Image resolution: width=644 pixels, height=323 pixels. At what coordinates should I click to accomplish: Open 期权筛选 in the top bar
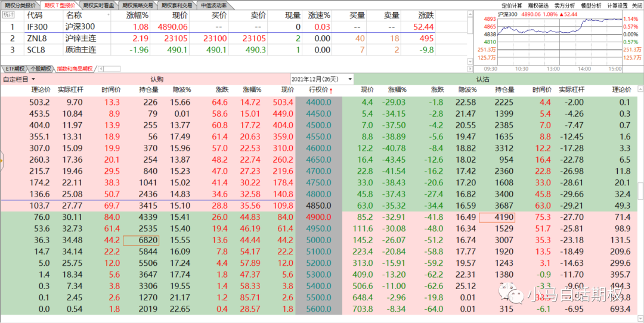click(539, 5)
